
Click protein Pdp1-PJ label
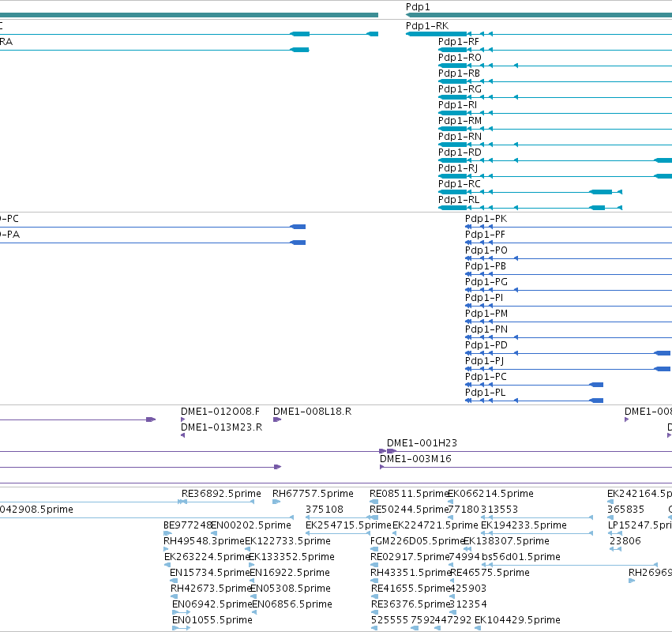(x=484, y=361)
